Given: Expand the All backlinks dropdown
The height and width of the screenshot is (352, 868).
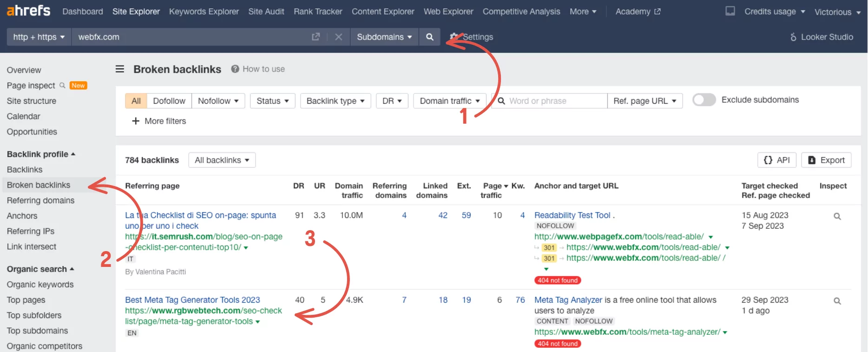Looking at the screenshot, I should pyautogui.click(x=222, y=160).
